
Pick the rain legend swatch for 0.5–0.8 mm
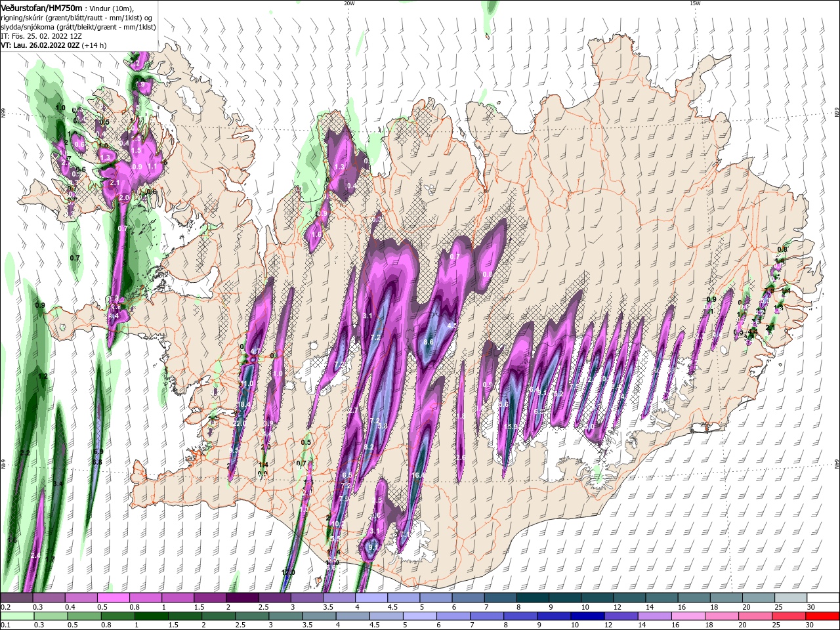tap(85, 616)
